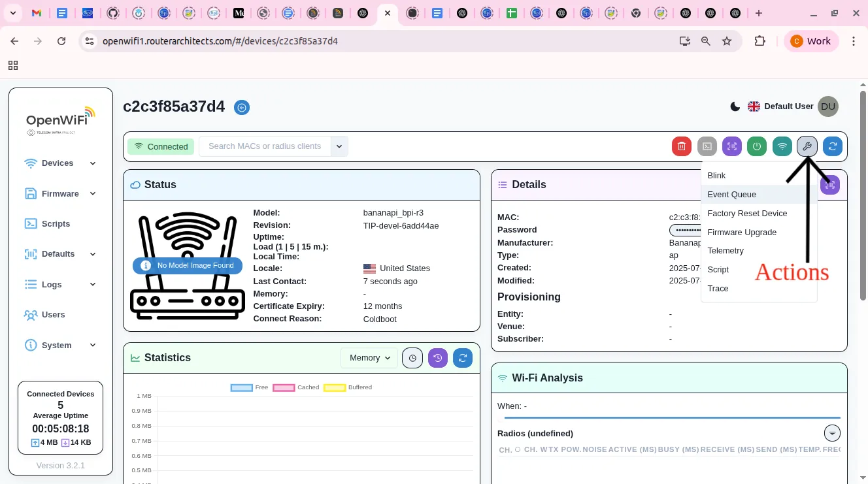Reboot the device via green power icon
The height and width of the screenshot is (484, 868).
click(x=757, y=146)
